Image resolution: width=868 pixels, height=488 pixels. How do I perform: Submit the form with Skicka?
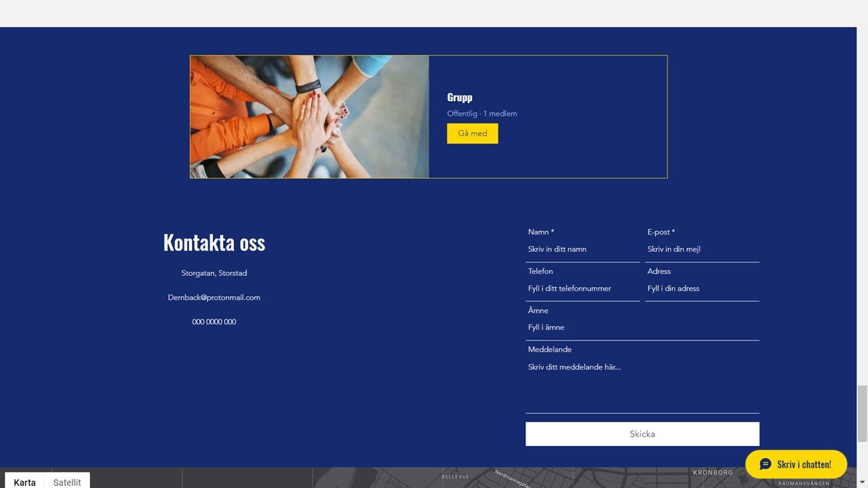tap(642, 434)
